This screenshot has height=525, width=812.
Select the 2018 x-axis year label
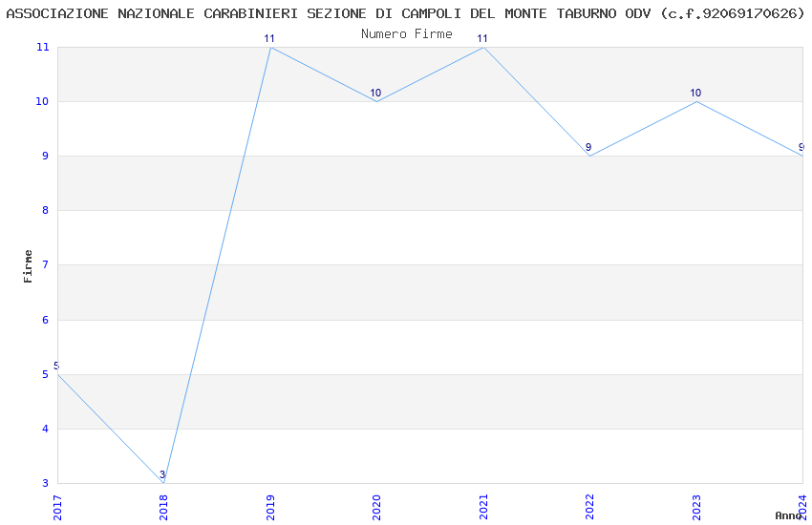click(163, 508)
